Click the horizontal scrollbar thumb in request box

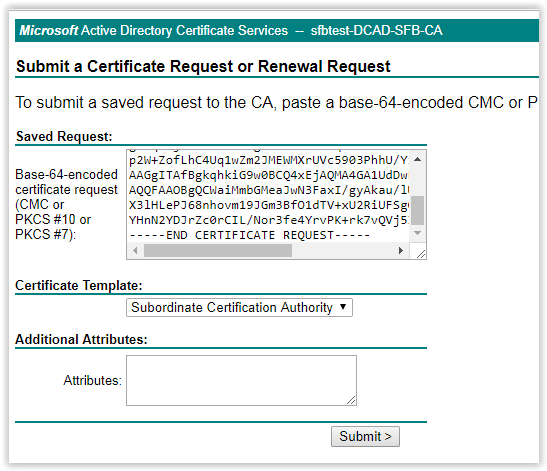point(218,251)
